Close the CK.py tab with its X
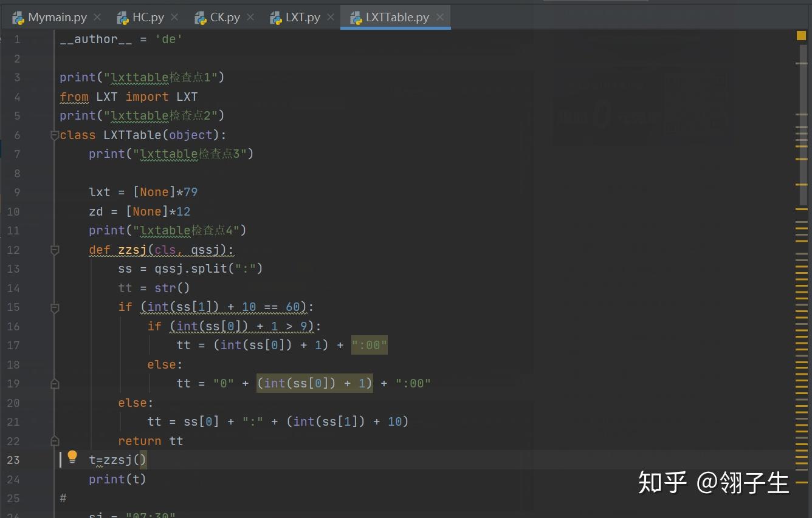The image size is (812, 518). (250, 17)
